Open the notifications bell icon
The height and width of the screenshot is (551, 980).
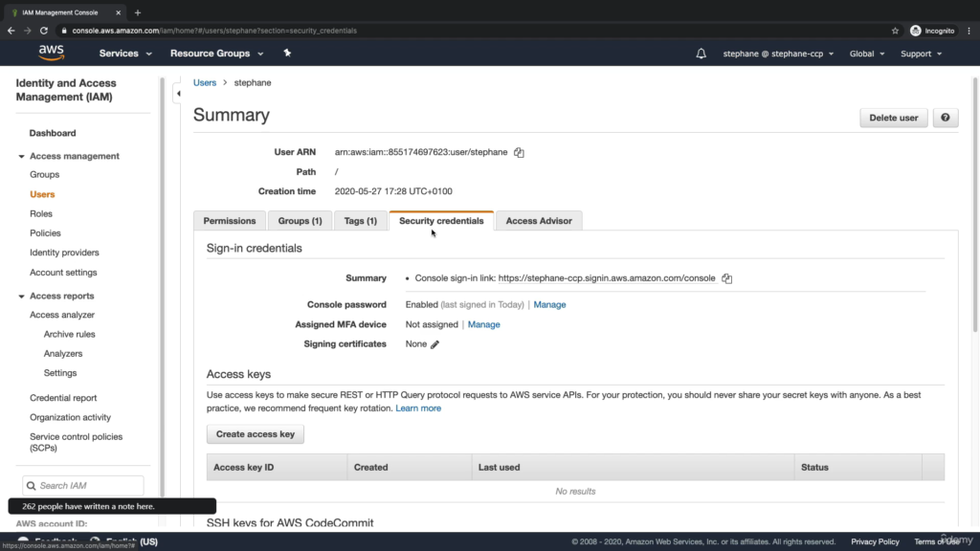(x=702, y=54)
